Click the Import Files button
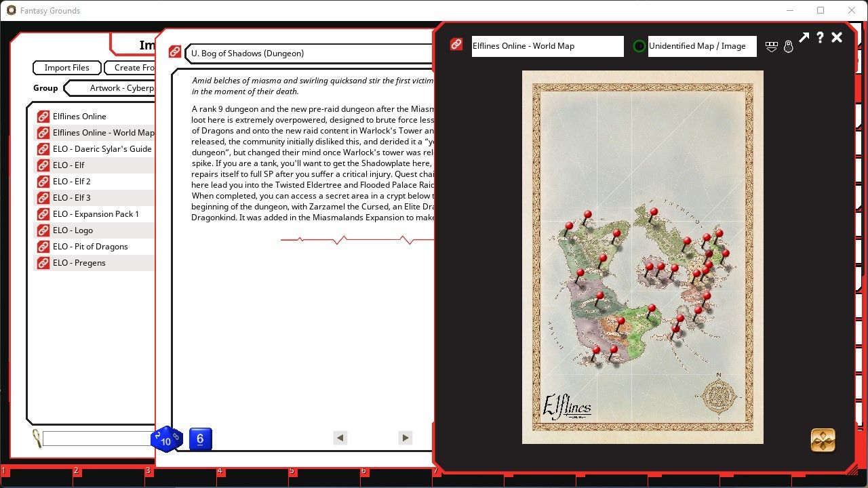Image resolution: width=868 pixels, height=488 pixels. click(66, 68)
